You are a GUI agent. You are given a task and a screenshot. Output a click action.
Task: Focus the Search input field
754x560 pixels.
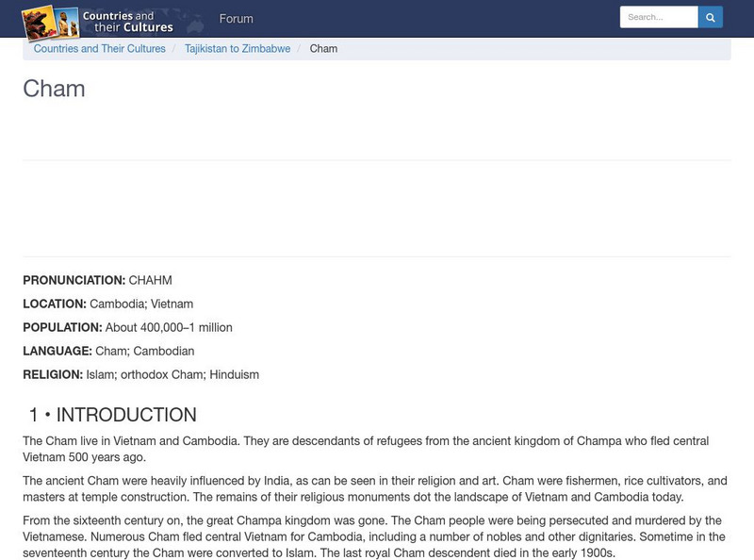(x=659, y=17)
